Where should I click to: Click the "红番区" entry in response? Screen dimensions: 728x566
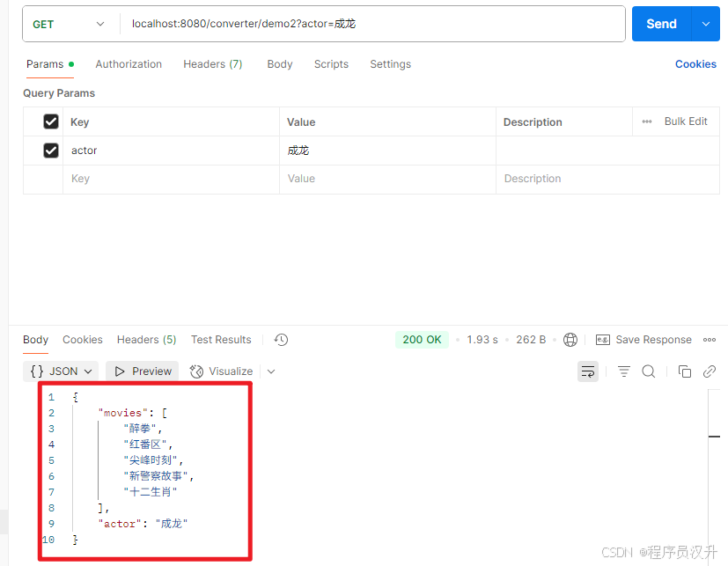point(145,445)
